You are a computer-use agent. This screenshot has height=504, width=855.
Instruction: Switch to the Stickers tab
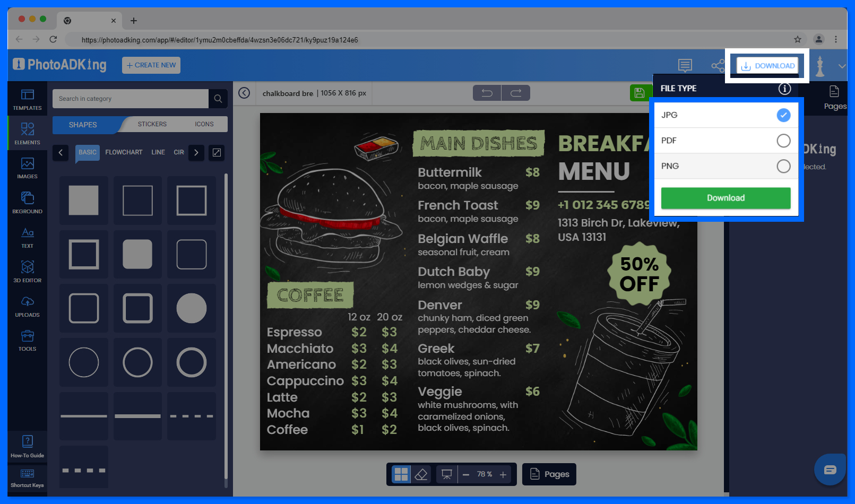(x=152, y=124)
